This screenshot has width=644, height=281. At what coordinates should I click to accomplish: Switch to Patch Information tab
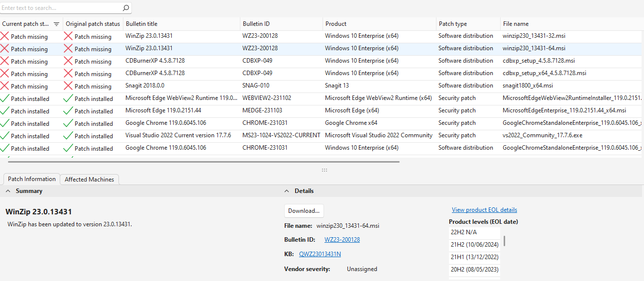pos(32,179)
